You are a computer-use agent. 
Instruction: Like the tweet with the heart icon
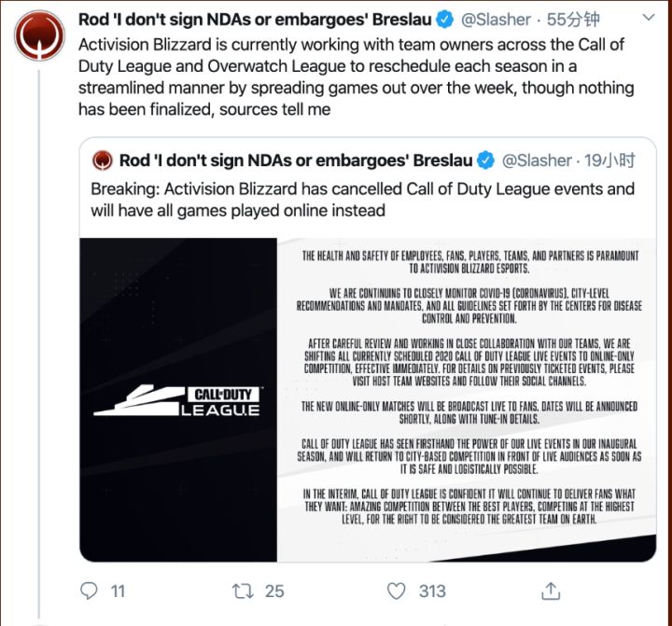click(397, 591)
